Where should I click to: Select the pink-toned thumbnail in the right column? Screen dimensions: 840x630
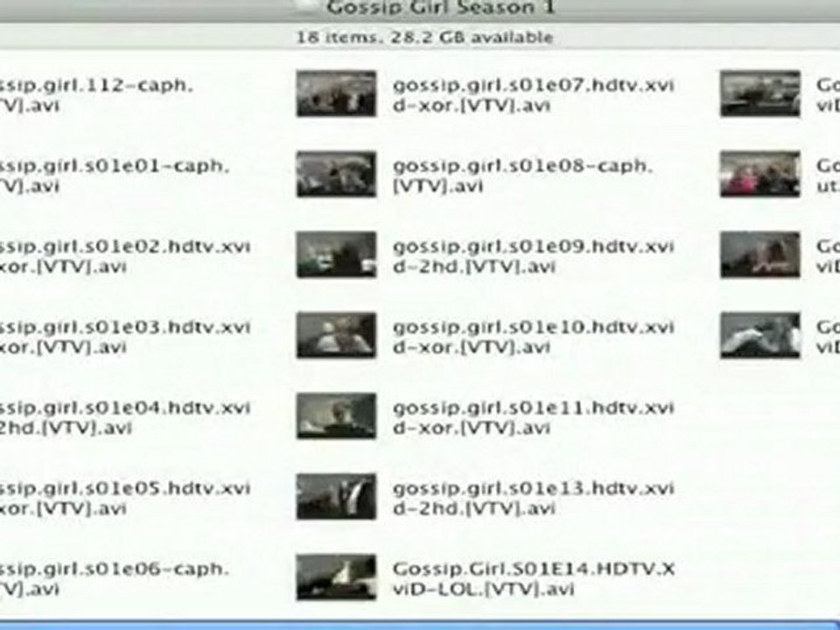pos(760,174)
